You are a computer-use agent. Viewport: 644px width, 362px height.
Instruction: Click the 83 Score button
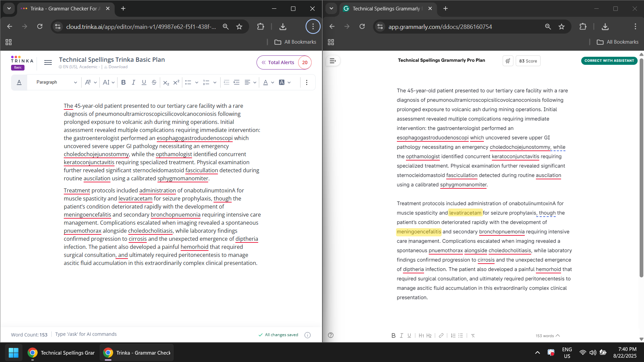[x=528, y=61]
